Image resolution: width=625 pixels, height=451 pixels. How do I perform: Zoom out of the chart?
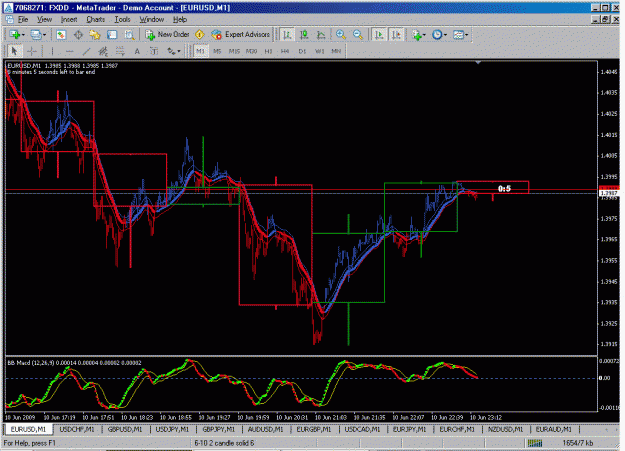click(358, 35)
